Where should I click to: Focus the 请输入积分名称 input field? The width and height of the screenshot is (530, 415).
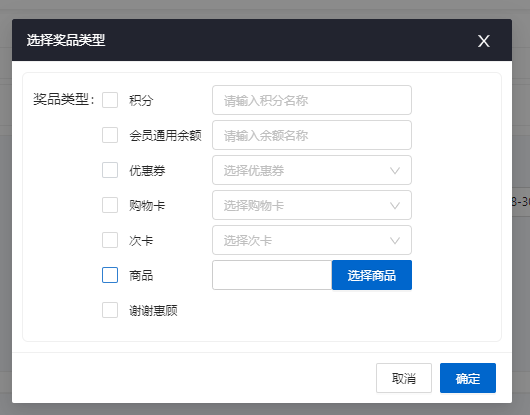312,100
